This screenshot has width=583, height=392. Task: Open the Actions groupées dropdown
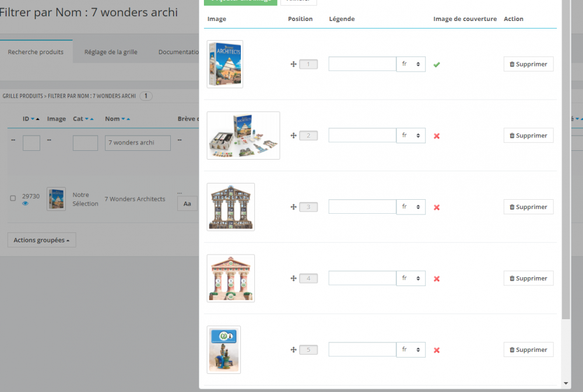[41, 240]
